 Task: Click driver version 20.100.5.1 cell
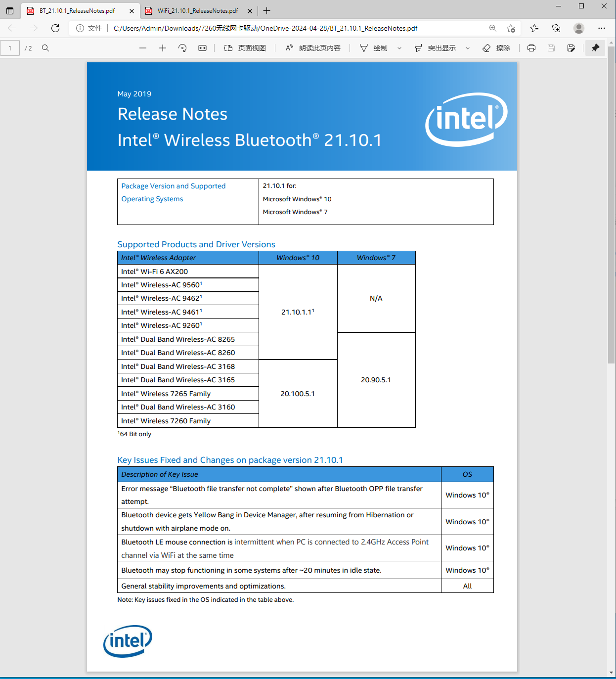(x=298, y=394)
